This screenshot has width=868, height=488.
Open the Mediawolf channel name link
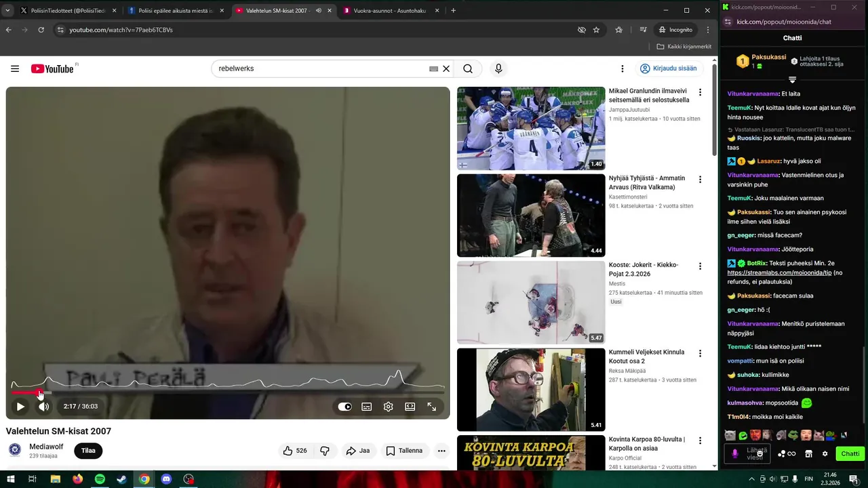(x=46, y=447)
